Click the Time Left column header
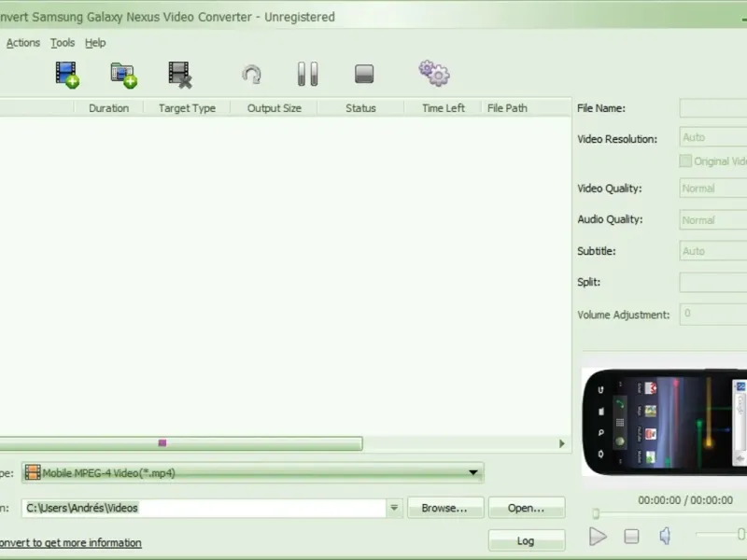Screen dimensions: 747x560 [443, 108]
